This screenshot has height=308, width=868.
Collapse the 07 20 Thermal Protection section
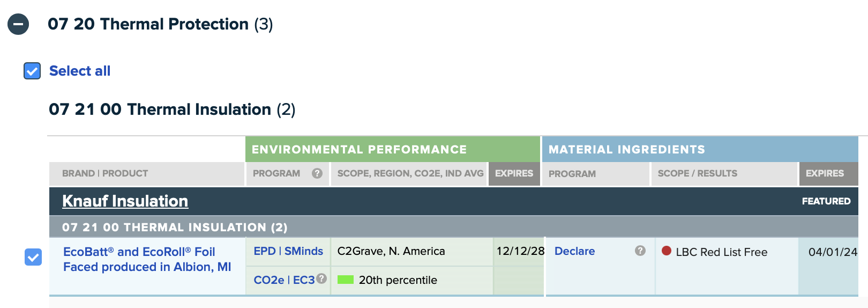coord(18,24)
